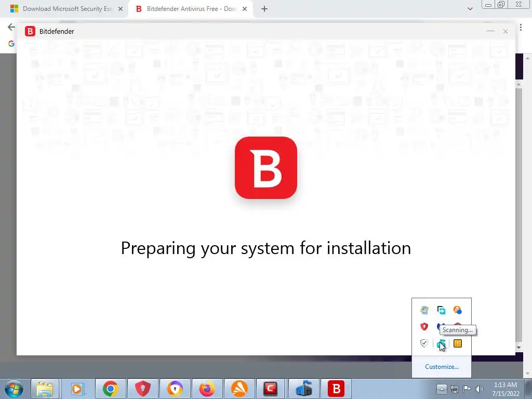Open the Chrome three-dot menu

coord(521,28)
